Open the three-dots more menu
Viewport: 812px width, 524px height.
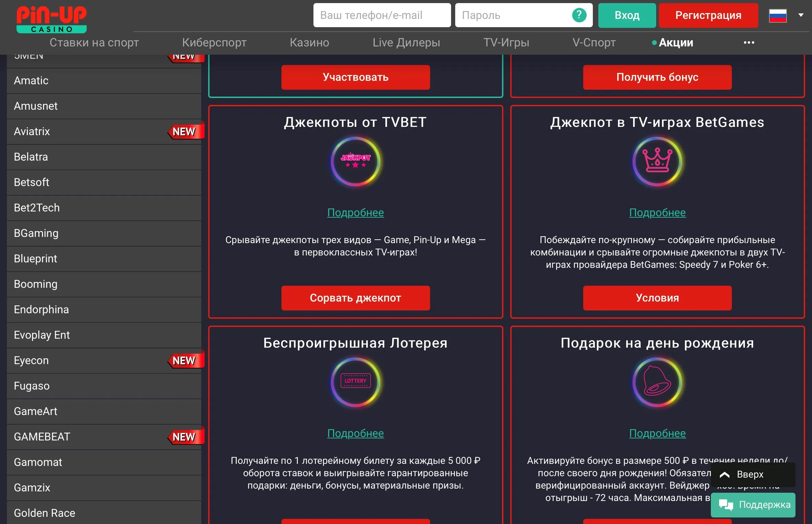(749, 43)
